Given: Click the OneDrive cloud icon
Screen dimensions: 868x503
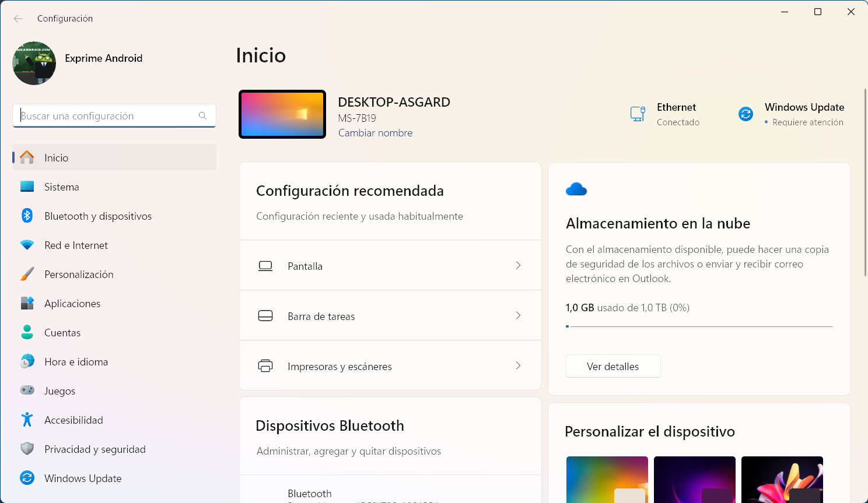Looking at the screenshot, I should click(x=576, y=189).
